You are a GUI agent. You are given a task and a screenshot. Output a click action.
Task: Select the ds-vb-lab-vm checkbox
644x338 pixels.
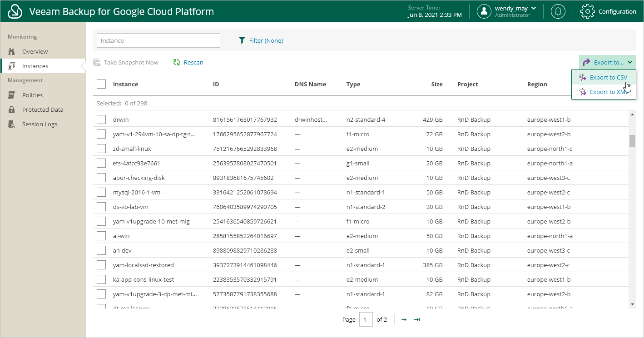(101, 207)
